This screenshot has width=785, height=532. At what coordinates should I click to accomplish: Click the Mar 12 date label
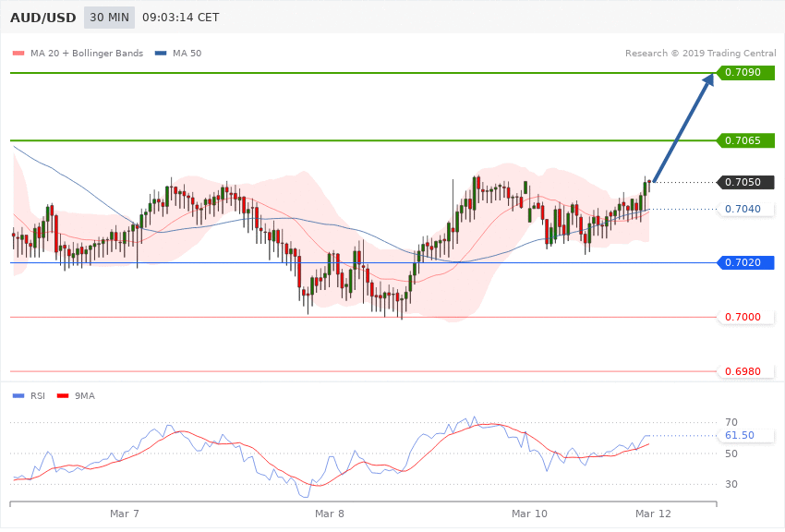pos(653,514)
